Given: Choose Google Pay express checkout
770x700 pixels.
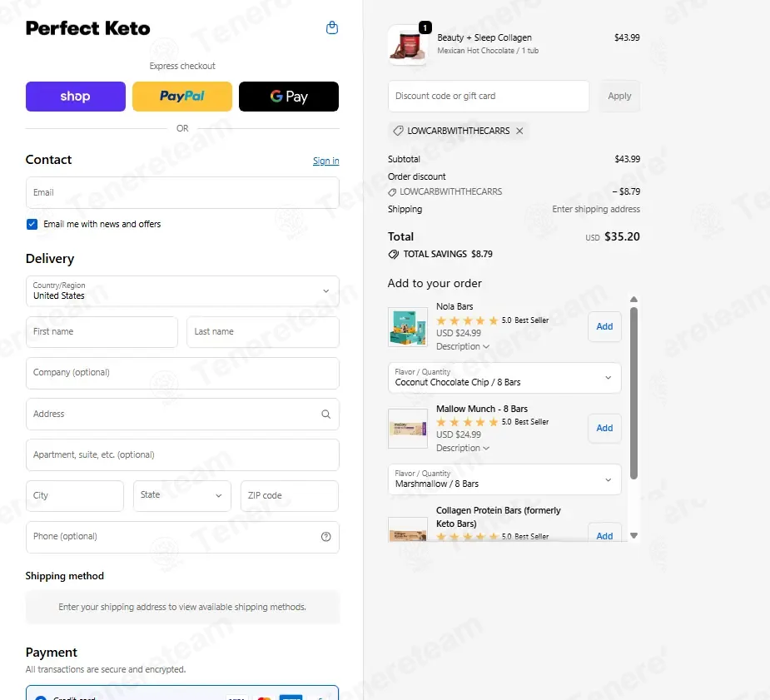Looking at the screenshot, I should click(289, 97).
